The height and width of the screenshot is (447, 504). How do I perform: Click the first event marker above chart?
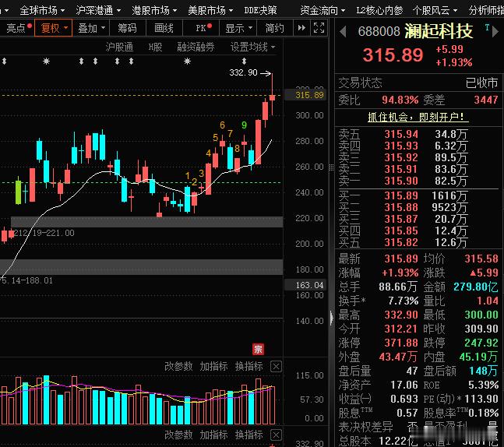[x=4, y=61]
